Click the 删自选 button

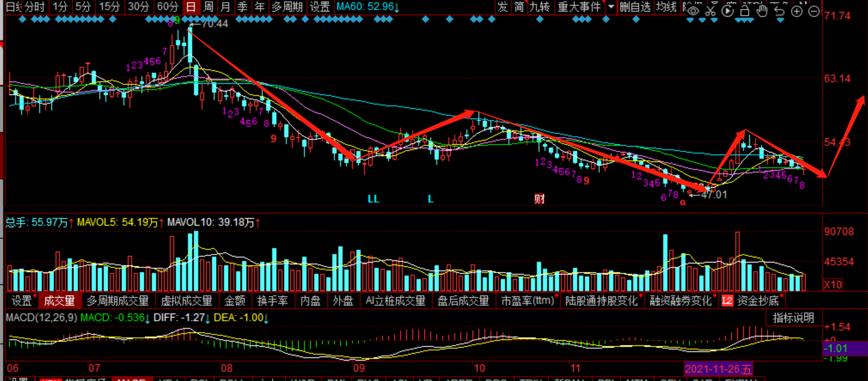pos(635,7)
